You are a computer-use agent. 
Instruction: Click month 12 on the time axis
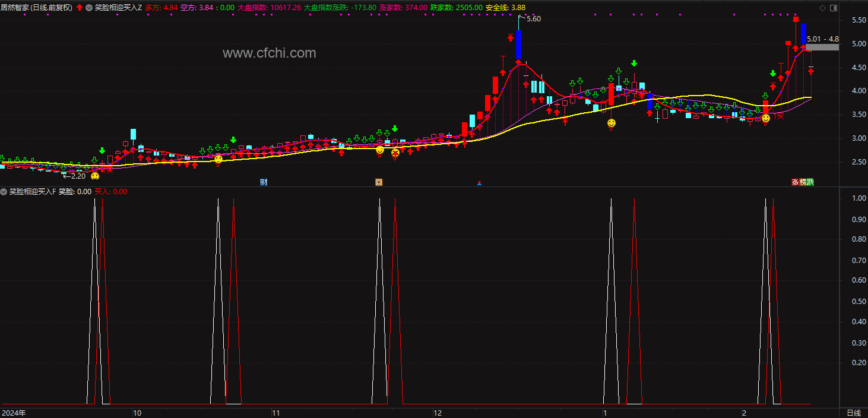pos(438,413)
